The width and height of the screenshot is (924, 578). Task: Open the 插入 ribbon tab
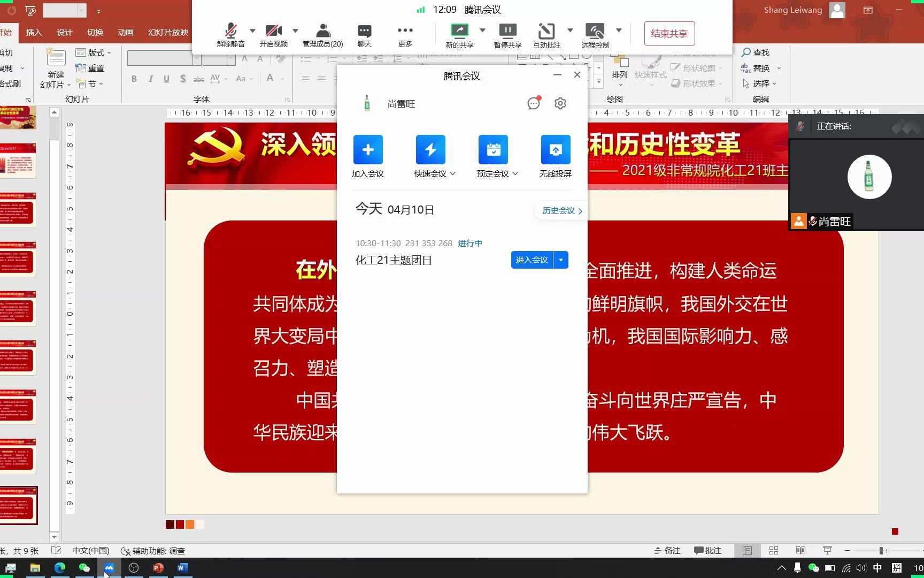(34, 32)
